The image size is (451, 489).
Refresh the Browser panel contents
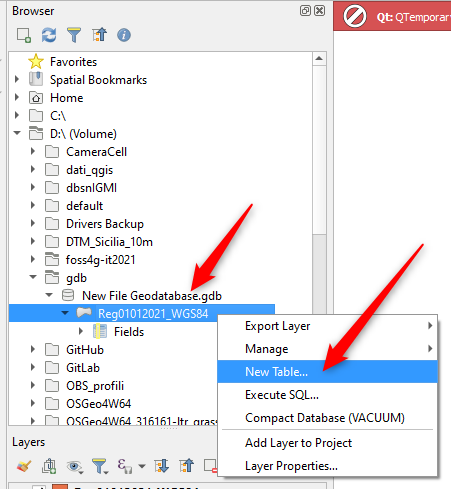tap(49, 35)
